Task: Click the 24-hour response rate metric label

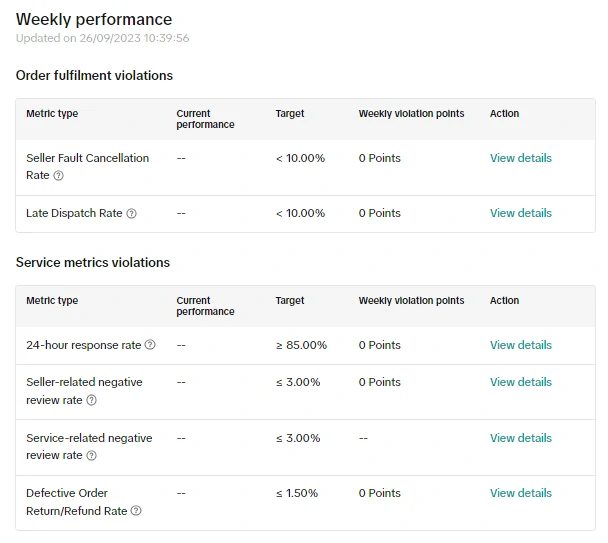Action: (84, 345)
